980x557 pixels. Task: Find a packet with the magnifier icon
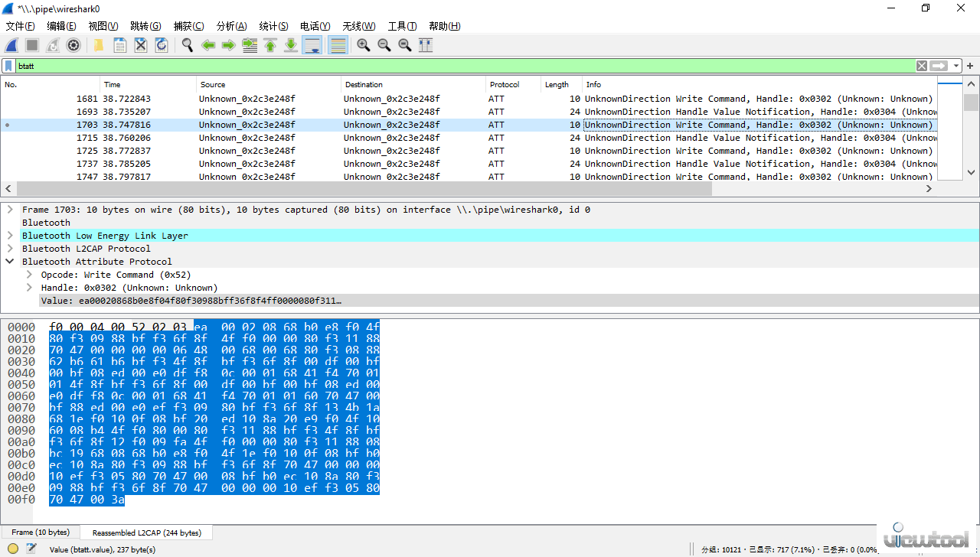click(187, 45)
